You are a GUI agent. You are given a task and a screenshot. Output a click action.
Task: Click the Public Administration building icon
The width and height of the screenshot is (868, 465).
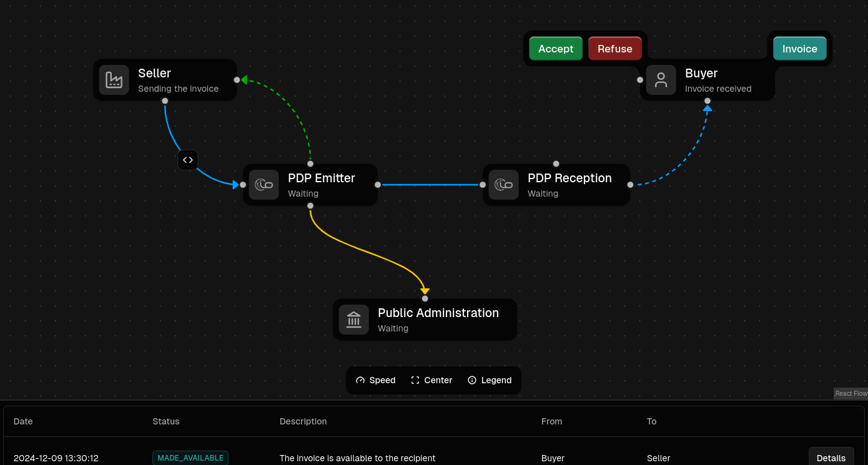coord(353,320)
